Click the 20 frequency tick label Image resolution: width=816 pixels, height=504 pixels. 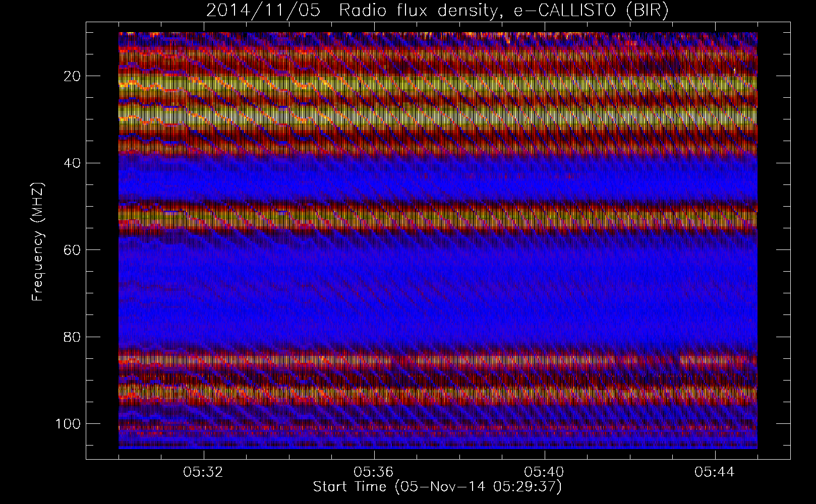click(73, 76)
